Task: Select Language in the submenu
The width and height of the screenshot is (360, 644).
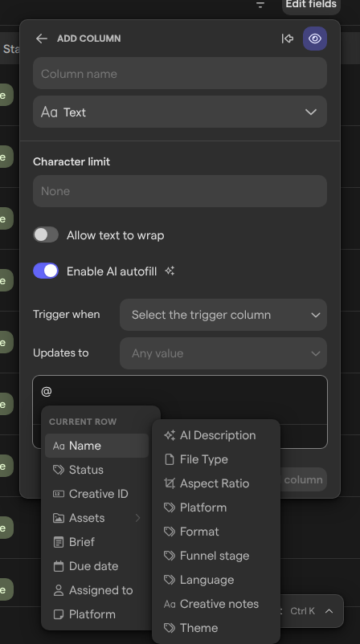Action: click(x=216, y=580)
